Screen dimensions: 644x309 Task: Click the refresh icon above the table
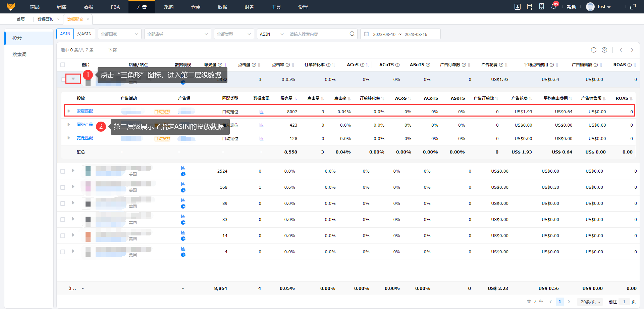(x=593, y=50)
